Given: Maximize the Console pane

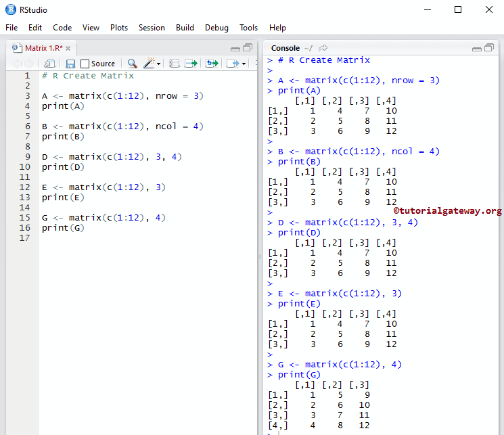Looking at the screenshot, I should click(x=489, y=48).
